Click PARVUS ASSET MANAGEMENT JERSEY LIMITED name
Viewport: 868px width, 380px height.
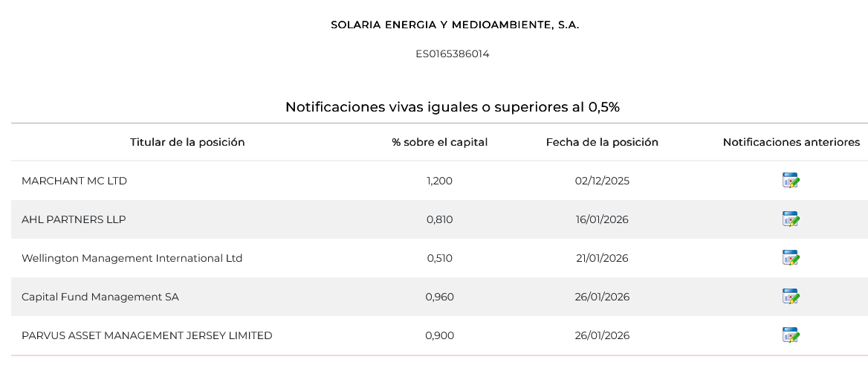point(146,335)
